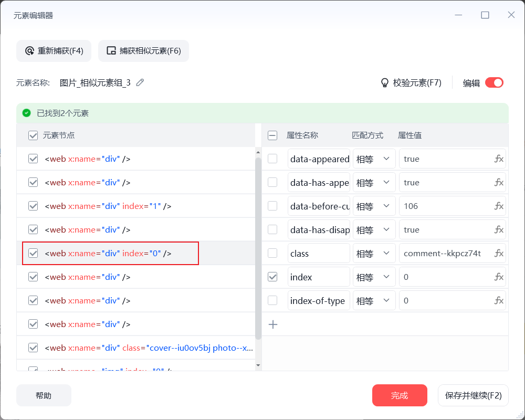The height and width of the screenshot is (420, 525).
Task: Select the div class="cover--iu0ov5bj" node
Action: pyautogui.click(x=148, y=348)
